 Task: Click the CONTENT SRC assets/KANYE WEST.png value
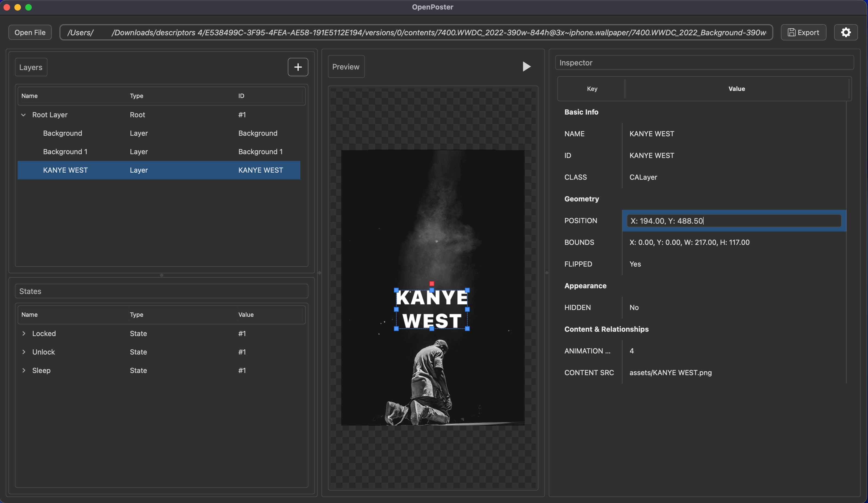tap(670, 373)
